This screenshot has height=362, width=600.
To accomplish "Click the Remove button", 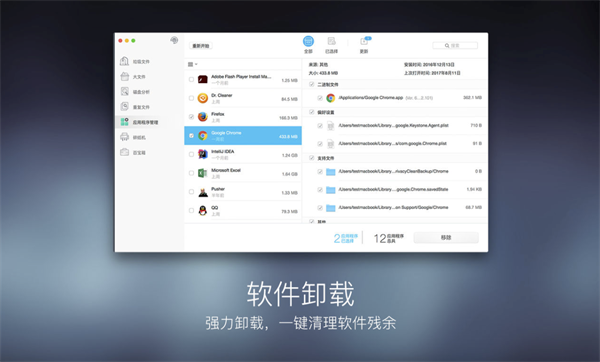I will coord(446,238).
